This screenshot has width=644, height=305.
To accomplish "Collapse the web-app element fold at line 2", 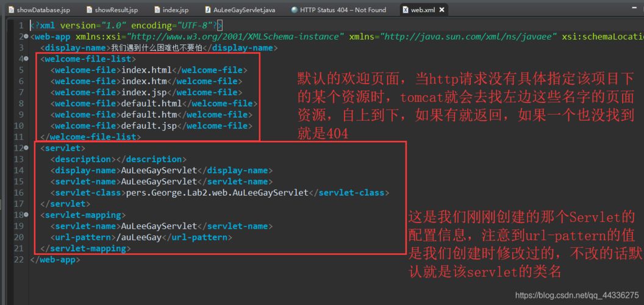I will click(26, 37).
